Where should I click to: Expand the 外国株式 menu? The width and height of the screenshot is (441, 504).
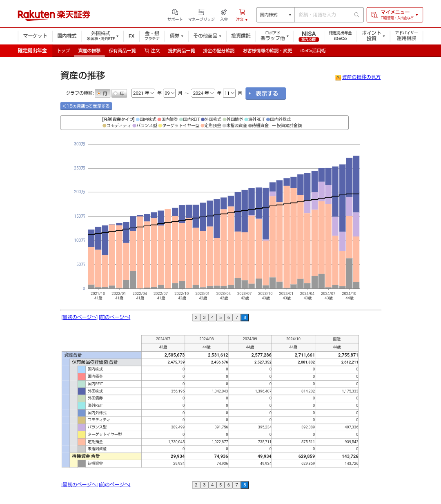pos(102,36)
